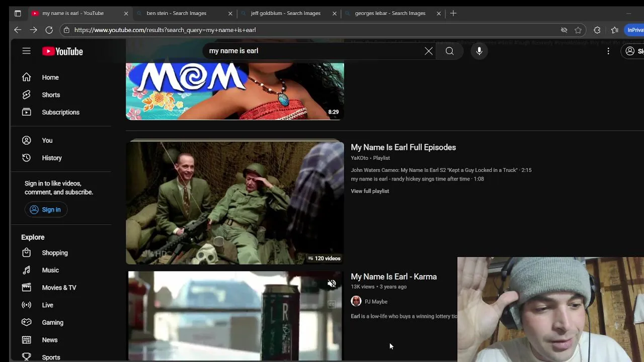The width and height of the screenshot is (644, 362).
Task: Click the top-right sign in account button
Action: click(x=632, y=51)
